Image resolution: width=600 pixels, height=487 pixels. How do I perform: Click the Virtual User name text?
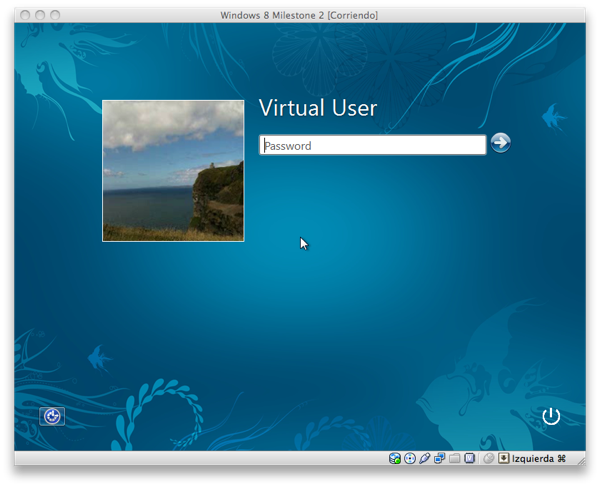click(318, 108)
